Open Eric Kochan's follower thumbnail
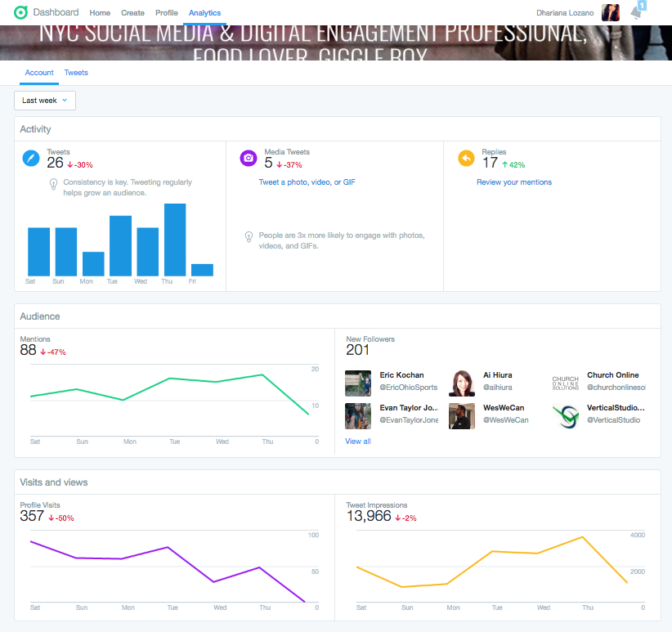Viewport: 672px width, 632px height. pos(358,383)
